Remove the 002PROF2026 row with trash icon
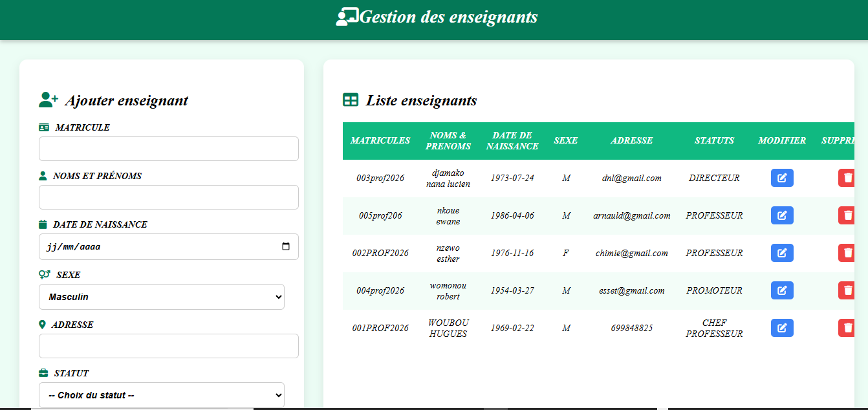 (x=847, y=253)
